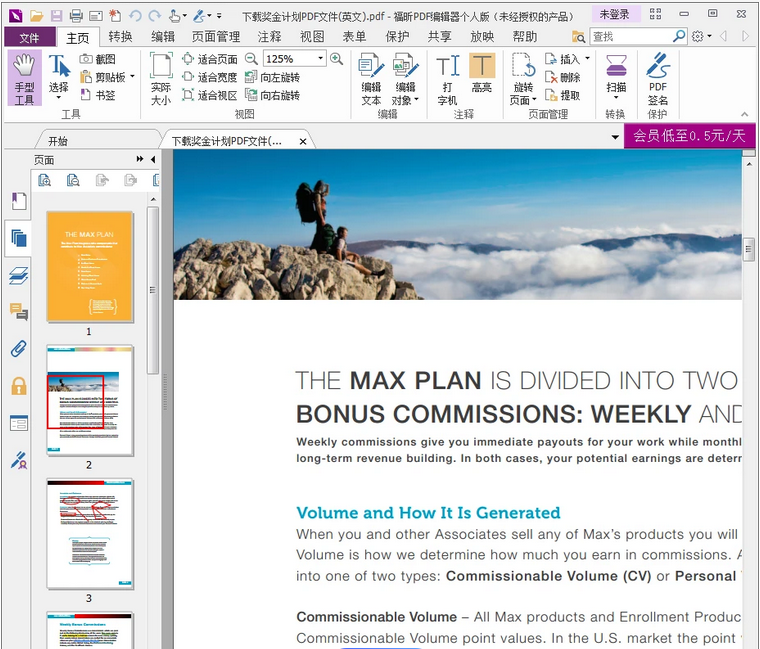
Task: Open the digital signatures panel icon
Action: pos(19,460)
